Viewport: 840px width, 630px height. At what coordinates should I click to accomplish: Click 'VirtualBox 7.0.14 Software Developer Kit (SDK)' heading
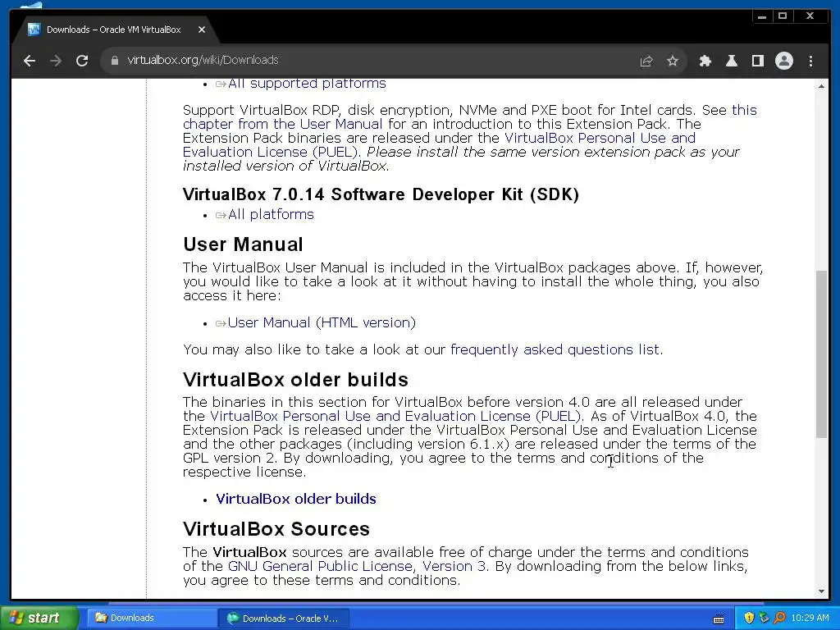[381, 194]
